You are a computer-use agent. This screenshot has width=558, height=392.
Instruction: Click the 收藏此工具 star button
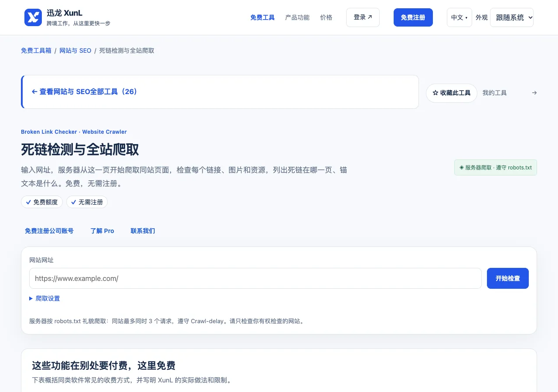(x=451, y=93)
